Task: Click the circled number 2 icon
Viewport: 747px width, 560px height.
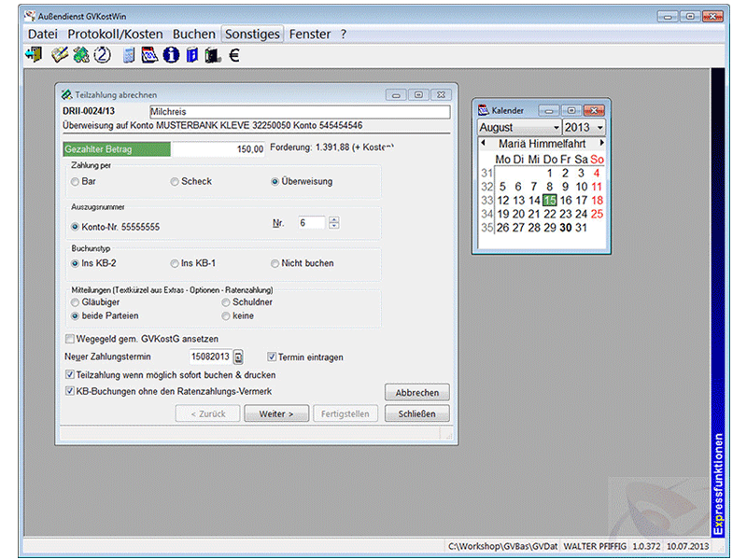Action: click(x=102, y=55)
